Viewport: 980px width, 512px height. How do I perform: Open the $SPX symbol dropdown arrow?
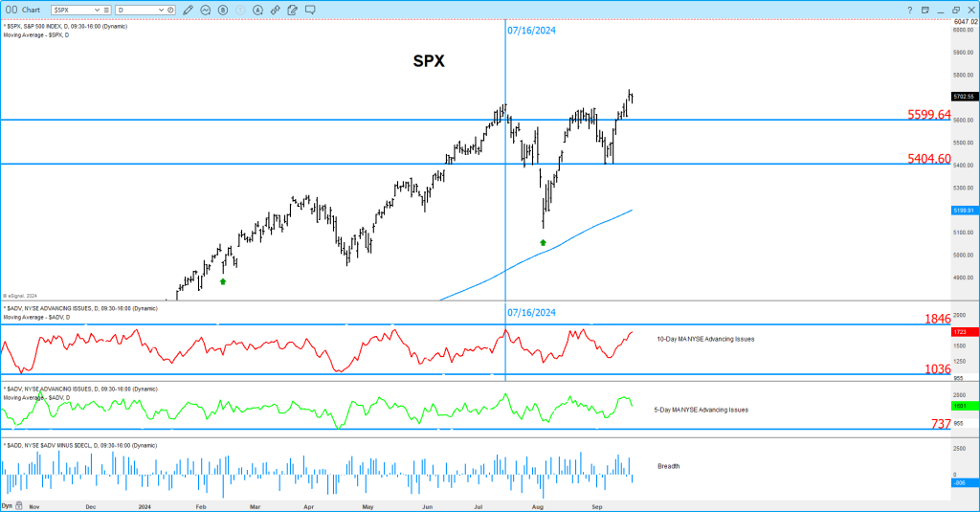(x=97, y=10)
